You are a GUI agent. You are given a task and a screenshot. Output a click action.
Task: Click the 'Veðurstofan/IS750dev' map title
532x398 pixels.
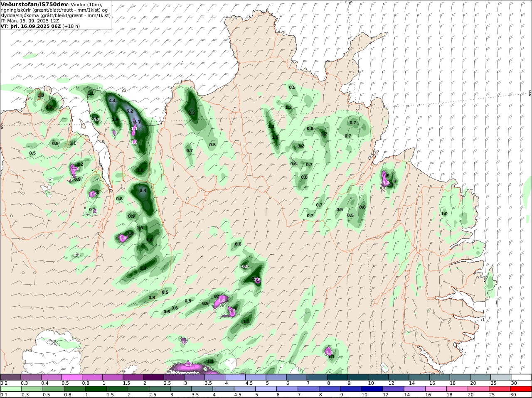coord(34,4)
